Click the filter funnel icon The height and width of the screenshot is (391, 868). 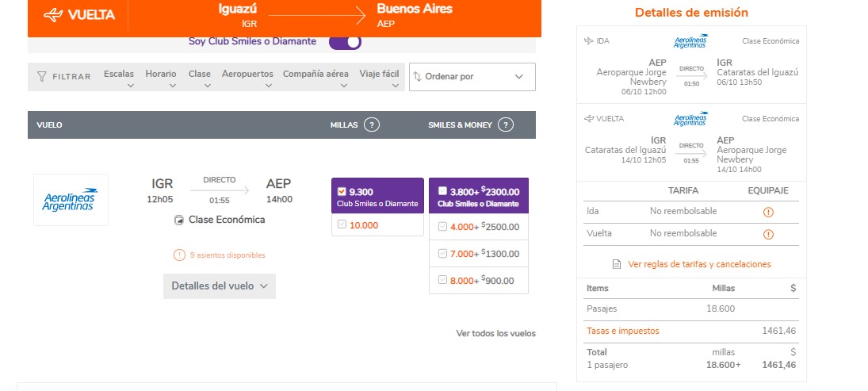(x=42, y=77)
